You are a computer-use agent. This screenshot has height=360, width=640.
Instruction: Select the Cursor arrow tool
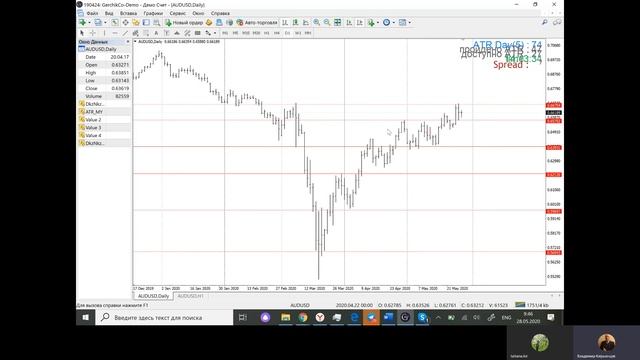(x=82, y=33)
